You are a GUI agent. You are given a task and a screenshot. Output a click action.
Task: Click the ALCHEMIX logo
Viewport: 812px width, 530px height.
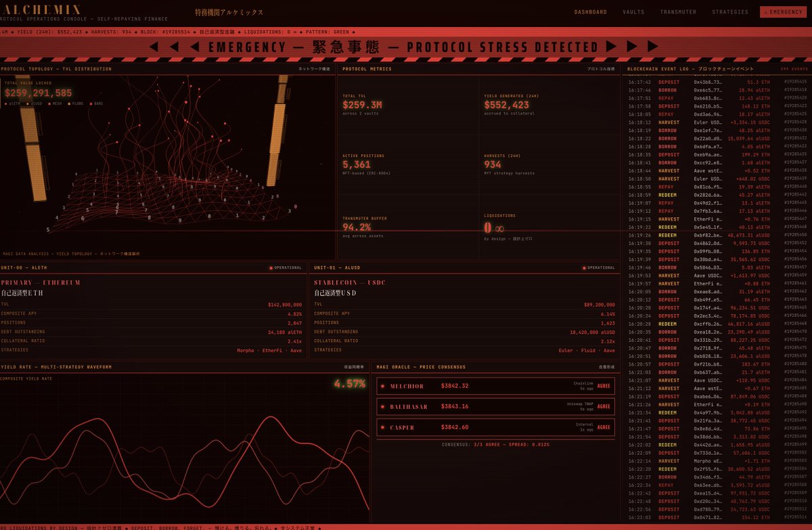41,9
